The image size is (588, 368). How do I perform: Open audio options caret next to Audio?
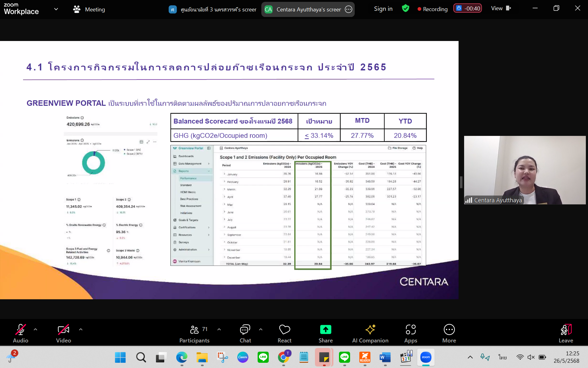[x=35, y=329]
